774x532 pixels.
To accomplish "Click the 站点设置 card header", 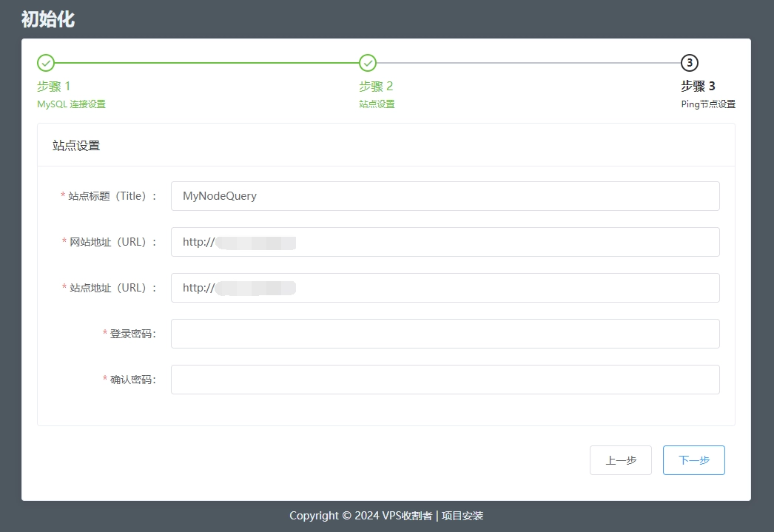I will 76,146.
